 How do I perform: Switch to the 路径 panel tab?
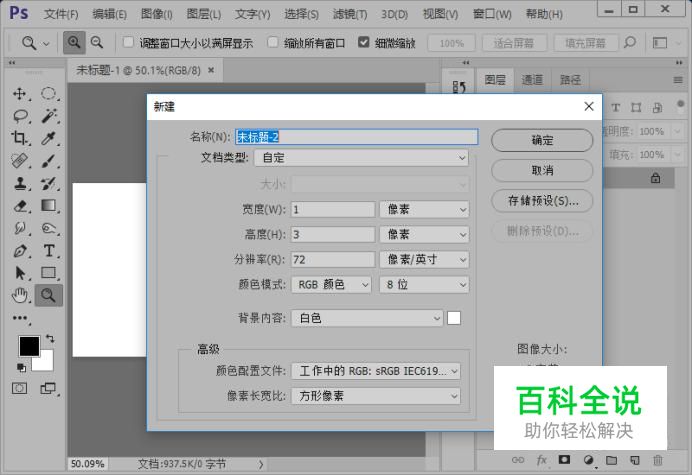(x=570, y=80)
